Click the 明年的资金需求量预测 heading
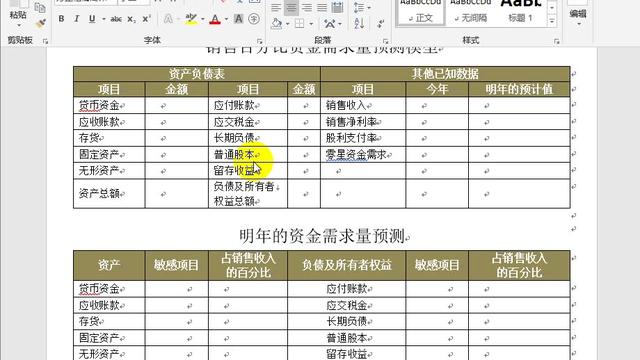Image resolution: width=640 pixels, height=360 pixels. coord(322,236)
